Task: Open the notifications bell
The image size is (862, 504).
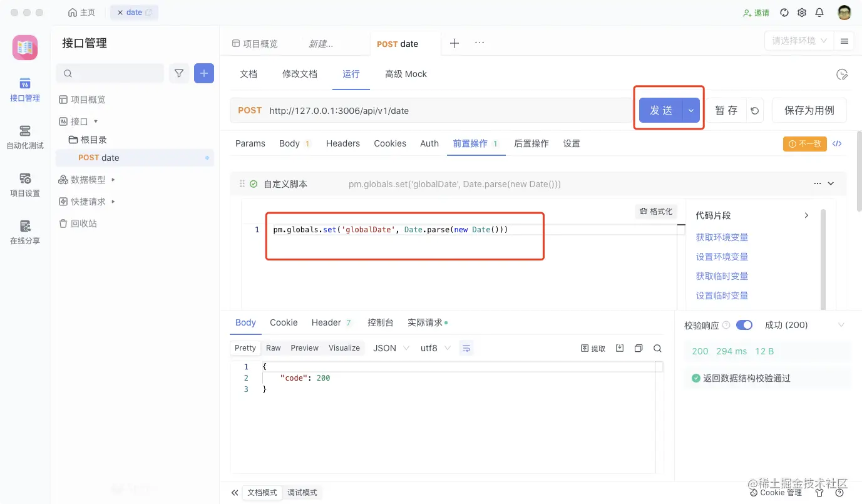Action: click(x=819, y=12)
